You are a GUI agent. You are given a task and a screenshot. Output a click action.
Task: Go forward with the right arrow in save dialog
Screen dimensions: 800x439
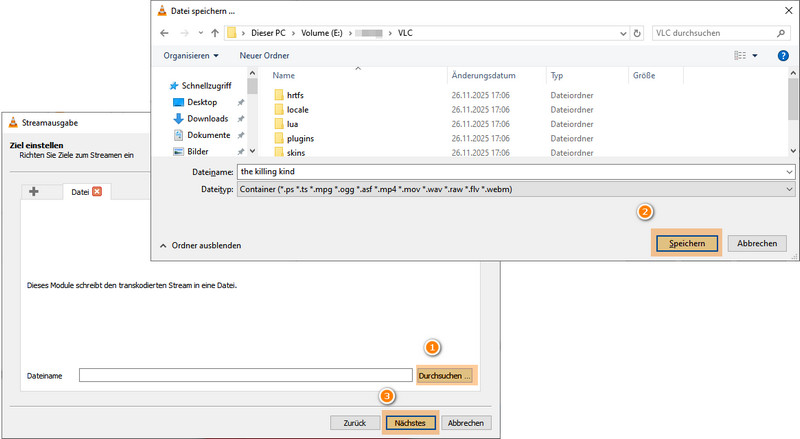pos(184,33)
